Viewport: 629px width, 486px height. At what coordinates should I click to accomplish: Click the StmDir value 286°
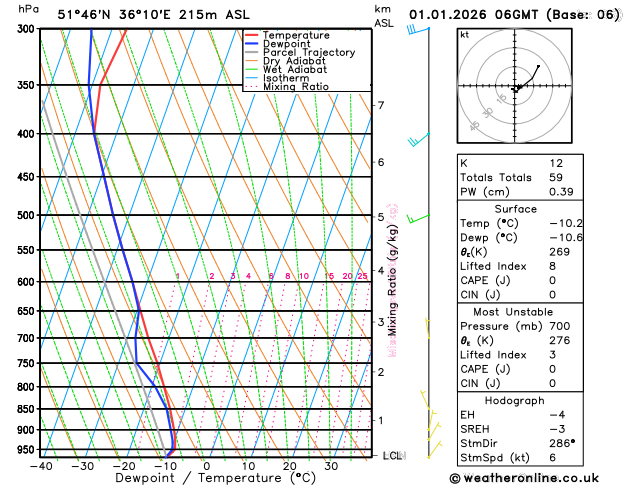(562, 443)
